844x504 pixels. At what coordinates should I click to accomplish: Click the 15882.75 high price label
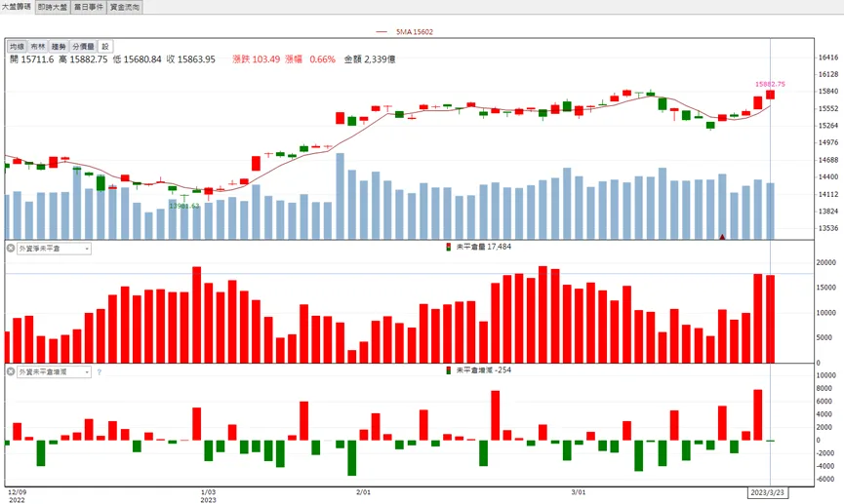[x=770, y=84]
